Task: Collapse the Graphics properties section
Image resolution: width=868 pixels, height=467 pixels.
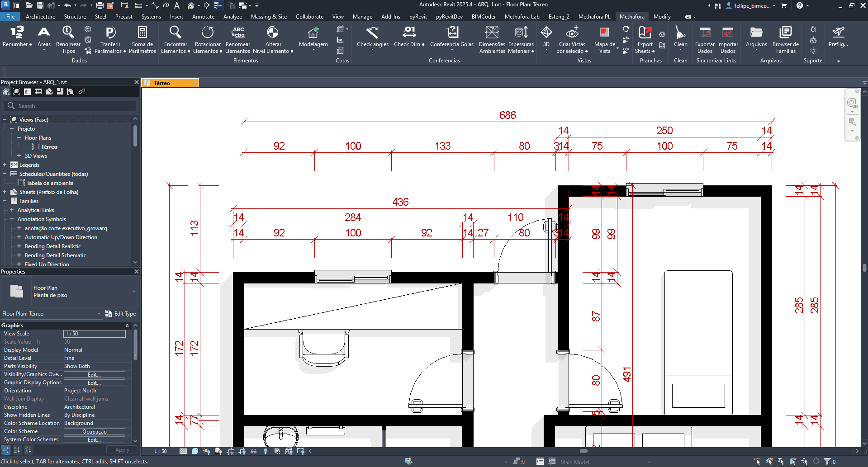Action: pos(127,325)
